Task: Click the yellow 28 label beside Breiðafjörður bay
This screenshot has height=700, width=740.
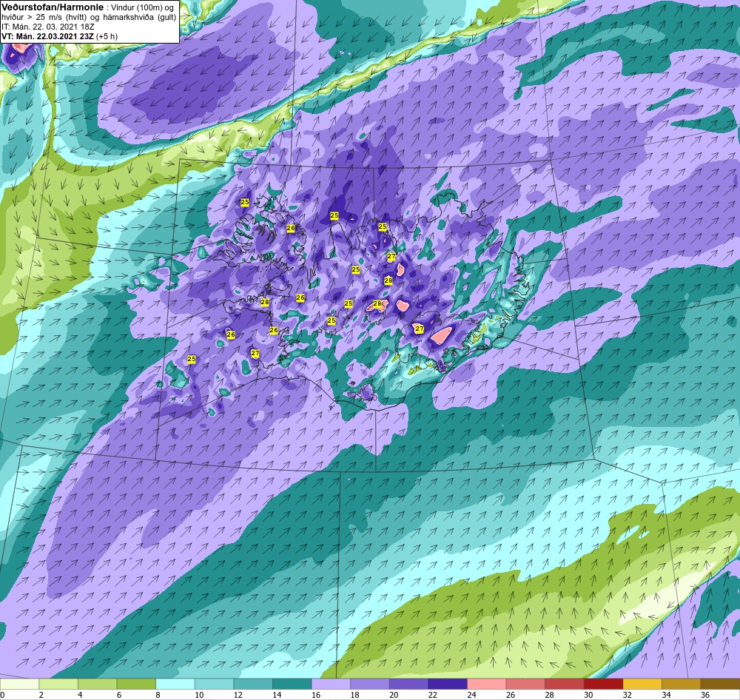Action: (265, 302)
